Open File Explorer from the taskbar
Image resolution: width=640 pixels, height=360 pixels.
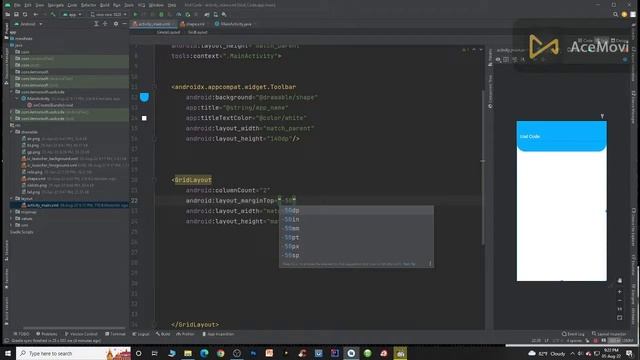188,353
